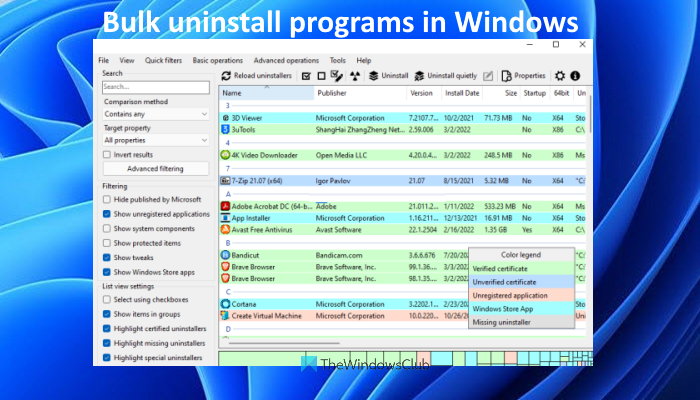Click the modify/edit pencil toolbar icon
700x400 pixels.
(488, 76)
